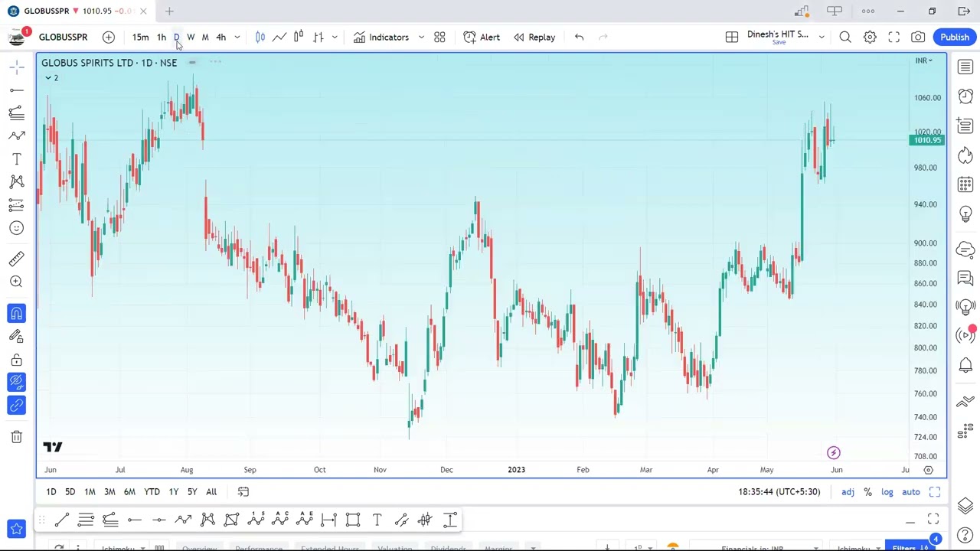Click the compare symbol plus icon

(x=109, y=37)
